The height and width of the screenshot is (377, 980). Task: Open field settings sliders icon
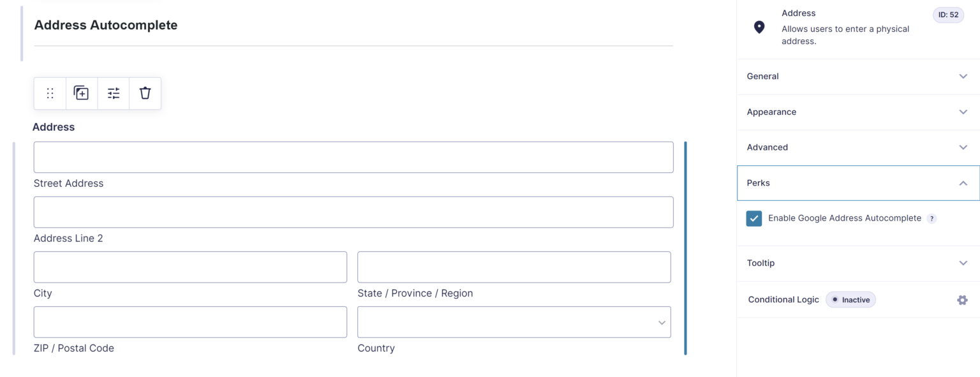point(114,94)
